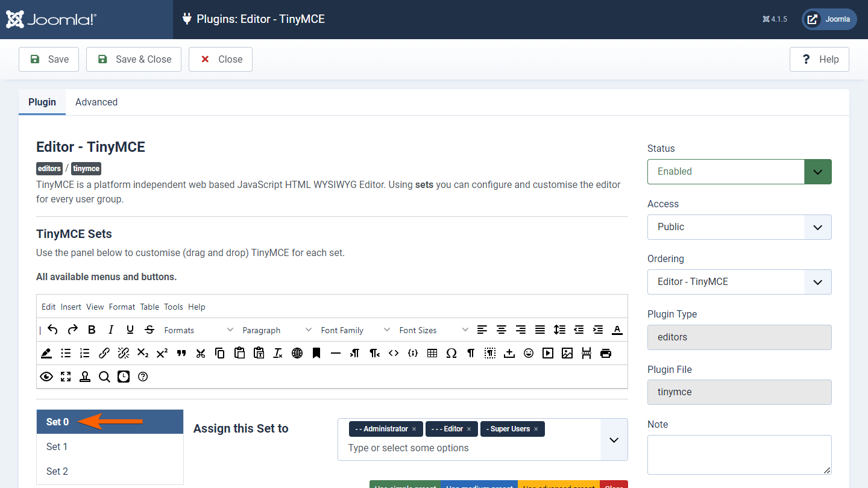Click the Find and Replace magnifier icon
This screenshot has width=868, height=488.
click(x=104, y=377)
